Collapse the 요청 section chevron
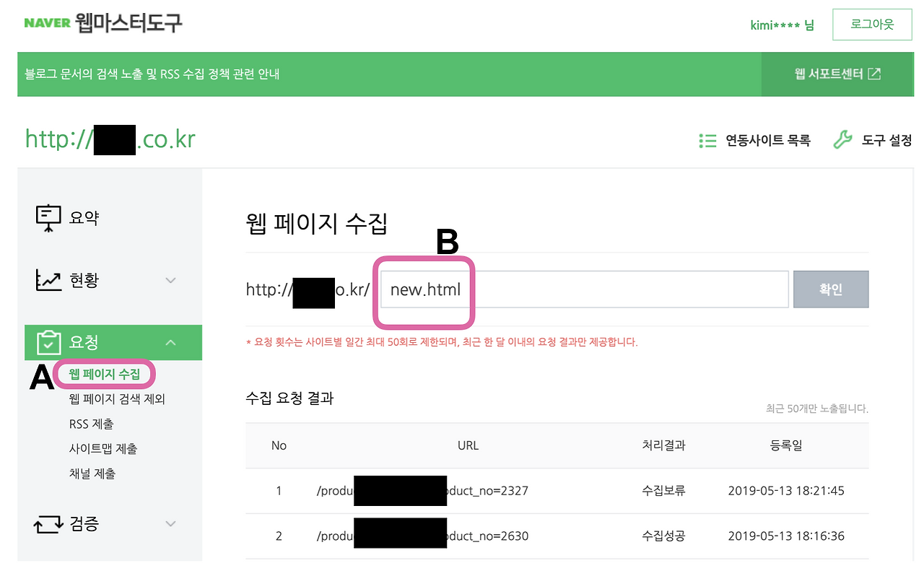Image resolution: width=924 pixels, height=576 pixels. point(170,342)
